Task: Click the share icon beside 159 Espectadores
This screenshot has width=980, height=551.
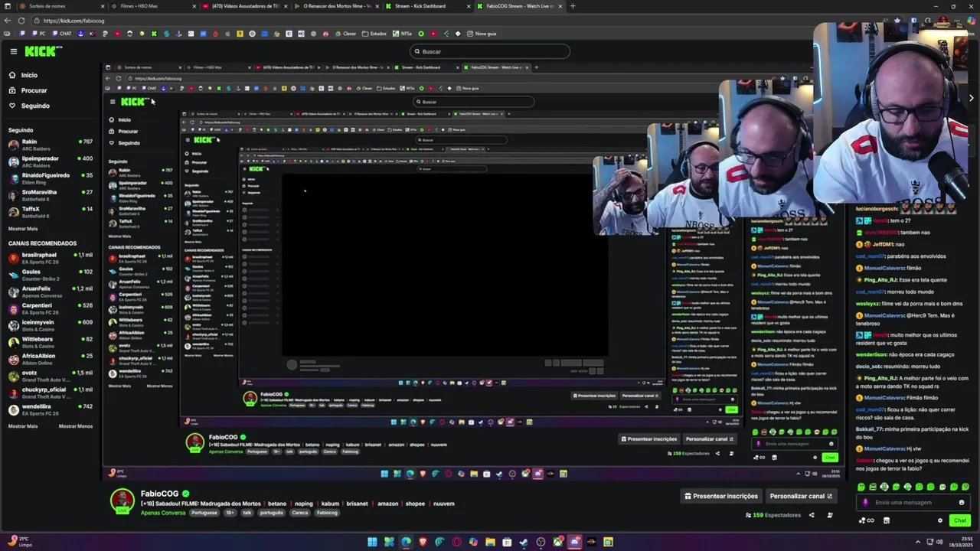Action: [812, 515]
